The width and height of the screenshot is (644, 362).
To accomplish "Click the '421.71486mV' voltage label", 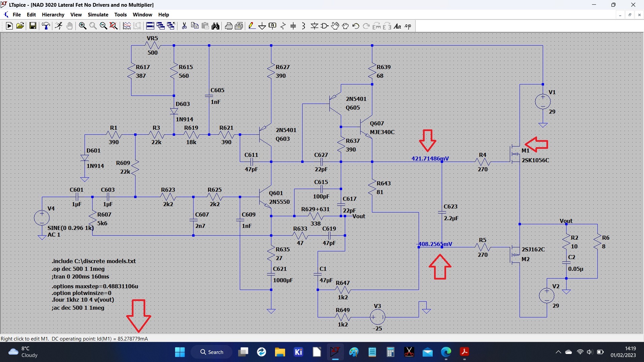I will [x=430, y=159].
